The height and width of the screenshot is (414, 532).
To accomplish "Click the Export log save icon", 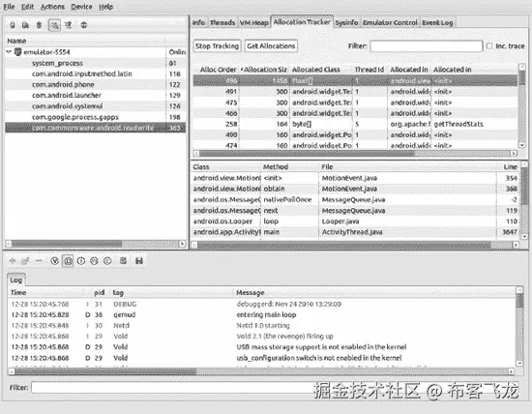I will pos(139,260).
